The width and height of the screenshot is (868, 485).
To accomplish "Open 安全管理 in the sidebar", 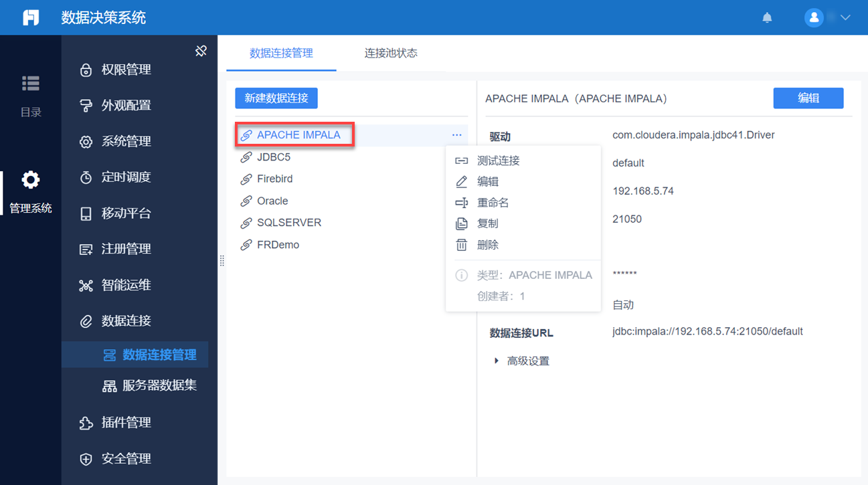I will (126, 459).
